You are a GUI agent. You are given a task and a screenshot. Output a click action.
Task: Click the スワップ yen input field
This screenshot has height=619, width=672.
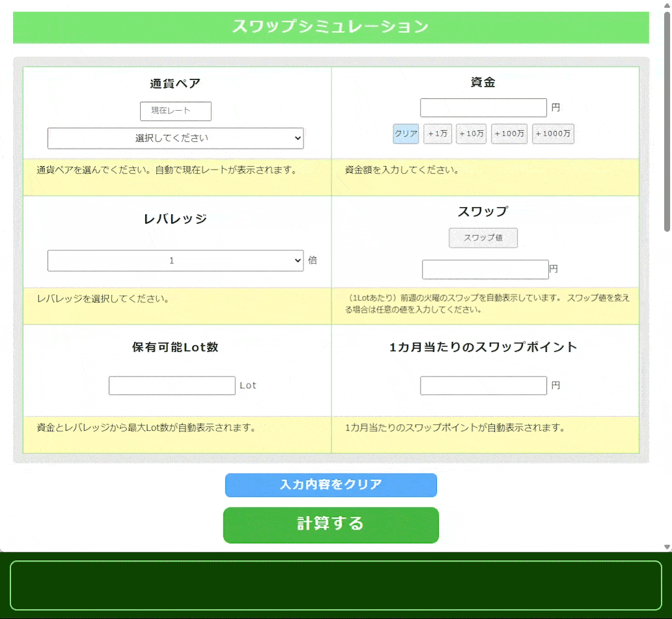485,269
